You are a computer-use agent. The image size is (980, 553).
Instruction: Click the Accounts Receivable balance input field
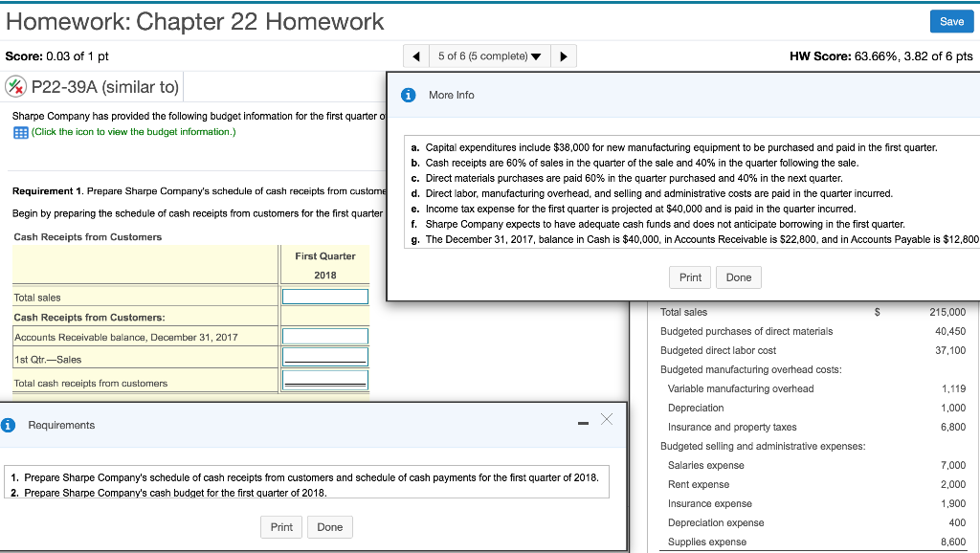(325, 336)
